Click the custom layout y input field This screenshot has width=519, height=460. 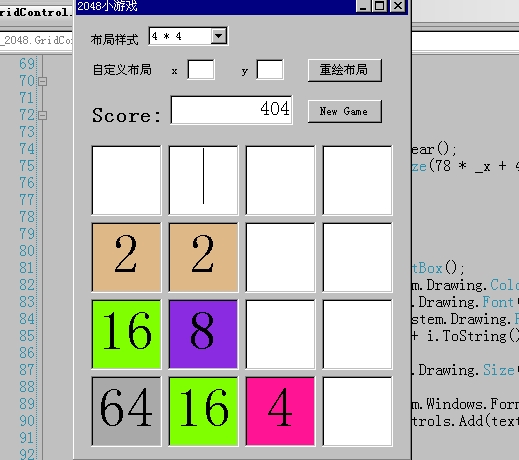(270, 70)
